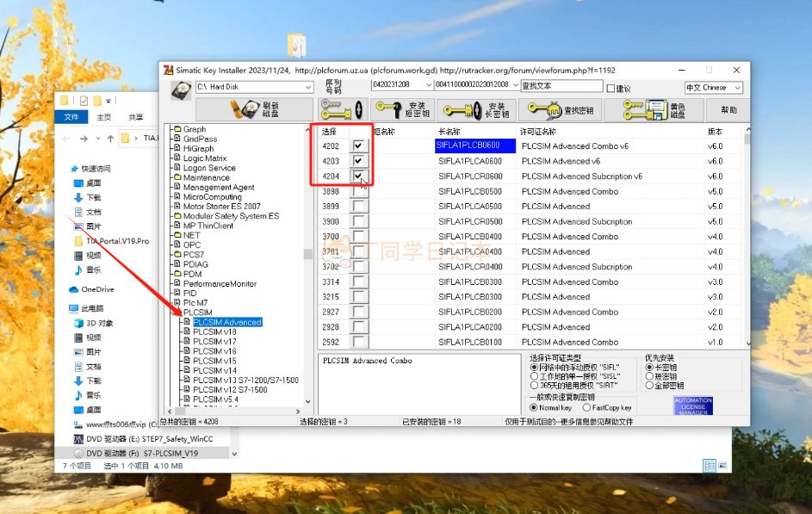Click the install short key button
812x514 pixels.
[400, 110]
